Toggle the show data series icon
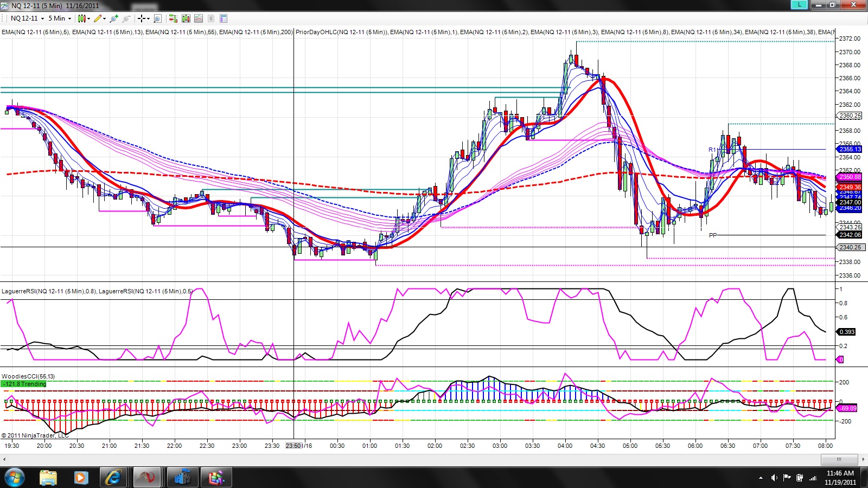 [186, 18]
